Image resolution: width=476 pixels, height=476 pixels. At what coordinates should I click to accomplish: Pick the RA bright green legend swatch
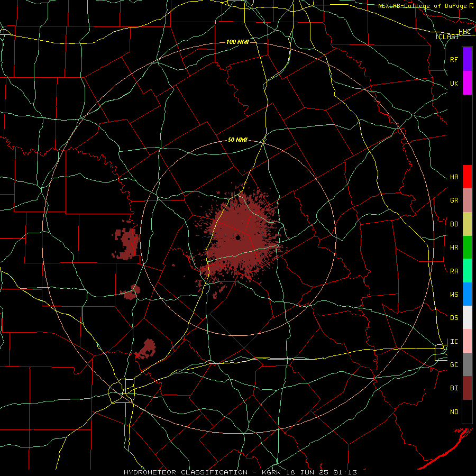click(467, 271)
